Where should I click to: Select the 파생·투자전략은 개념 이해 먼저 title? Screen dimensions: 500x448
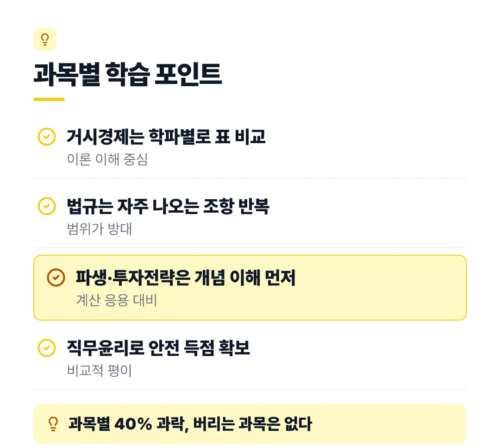click(x=186, y=278)
